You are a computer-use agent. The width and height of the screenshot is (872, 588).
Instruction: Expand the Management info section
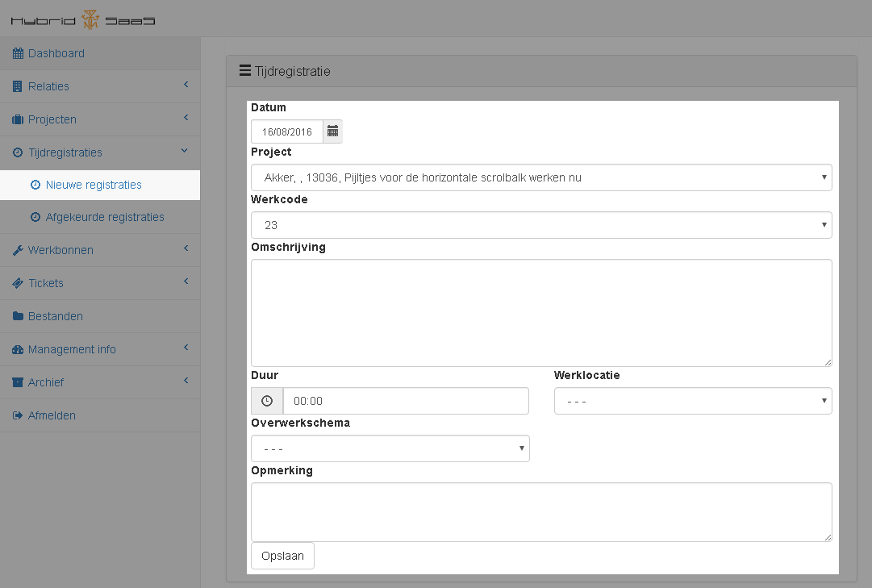click(100, 349)
